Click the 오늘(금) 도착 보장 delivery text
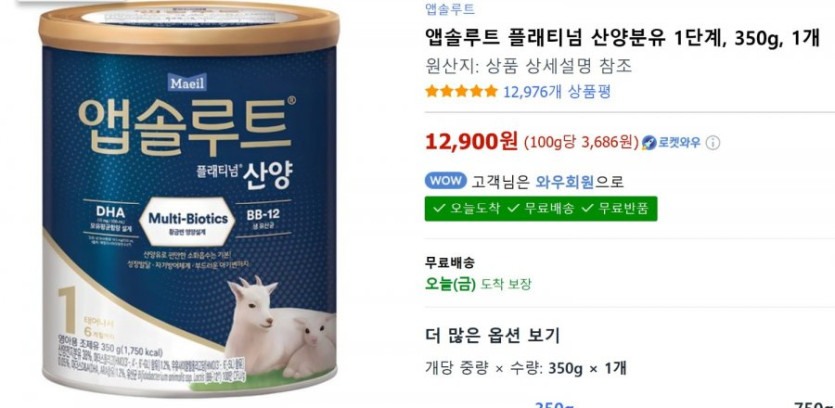 pyautogui.click(x=478, y=284)
